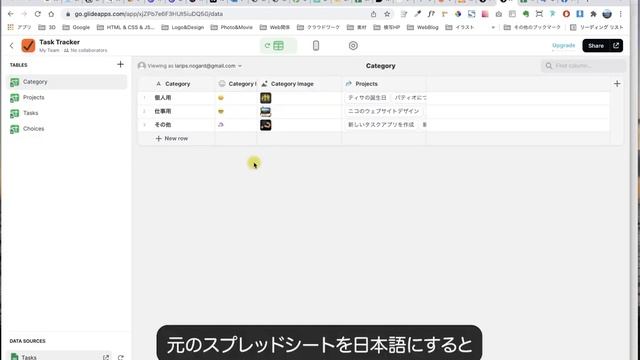Open the 個人用 row image thumbnail
The width and height of the screenshot is (640, 360).
coord(266,98)
